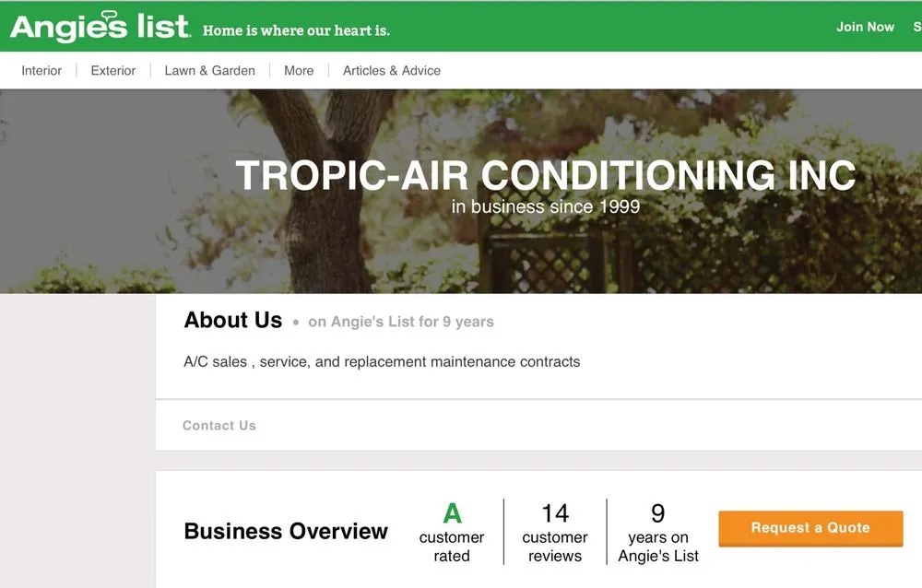The image size is (922, 588).
Task: Click the bullet next to 'on Angie's List for 9 years'
Action: [296, 323]
